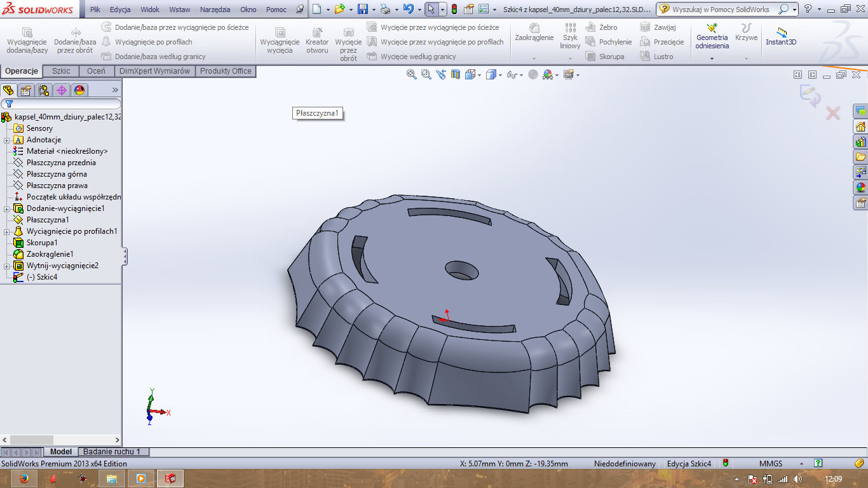Screen dimensions: 868x488
Task: Toggle the Instant3D button
Action: pyautogui.click(x=781, y=36)
